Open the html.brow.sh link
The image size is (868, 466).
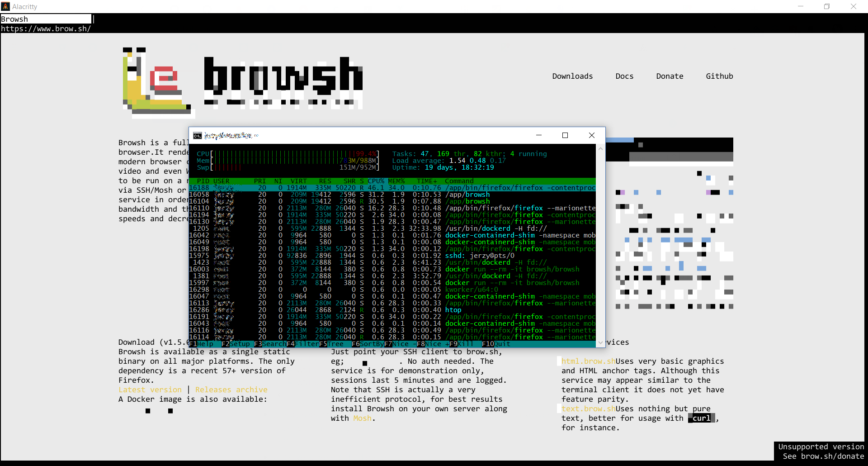tap(588, 361)
